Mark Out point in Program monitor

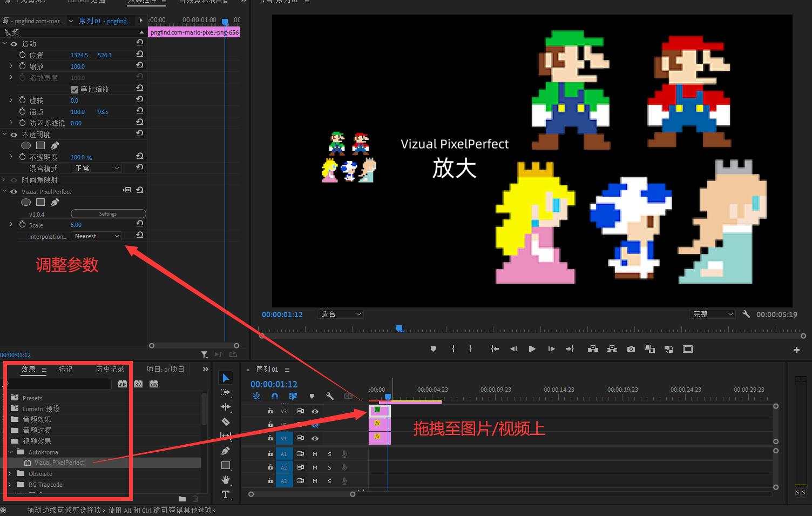point(470,349)
